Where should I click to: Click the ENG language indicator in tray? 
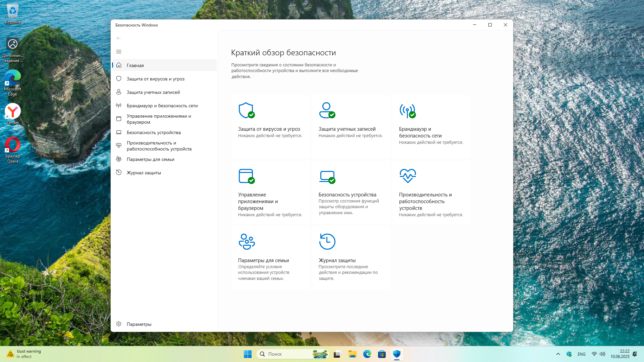581,354
